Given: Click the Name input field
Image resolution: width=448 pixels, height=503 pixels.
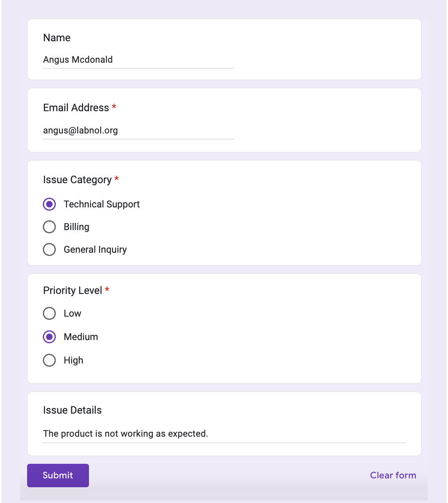Looking at the screenshot, I should (138, 60).
